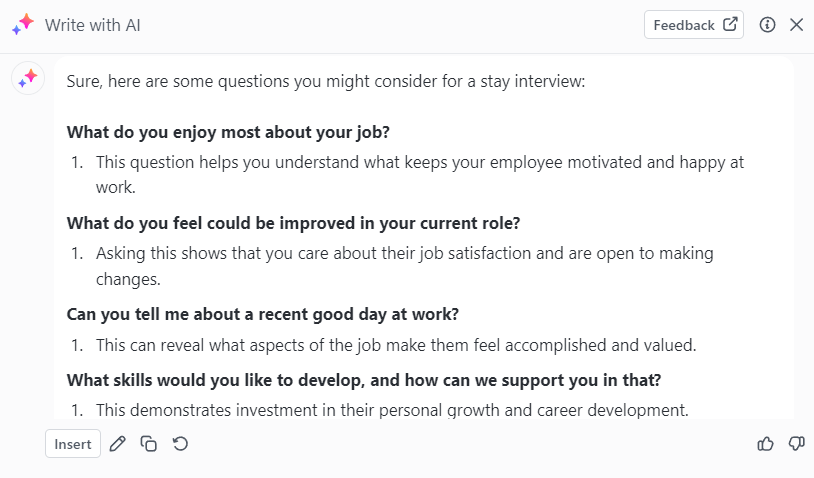The image size is (814, 478).
Task: Click the Write with AI sparkle logo
Action: [x=23, y=24]
